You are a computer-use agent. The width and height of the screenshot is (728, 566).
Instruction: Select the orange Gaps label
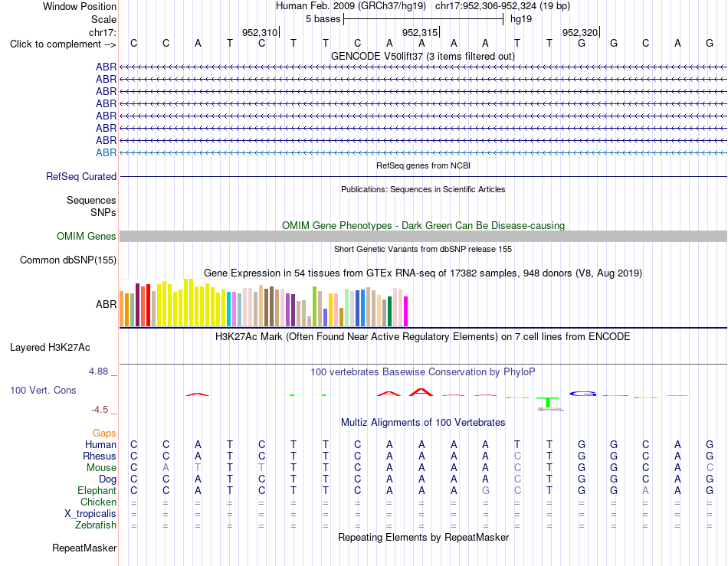coord(104,433)
